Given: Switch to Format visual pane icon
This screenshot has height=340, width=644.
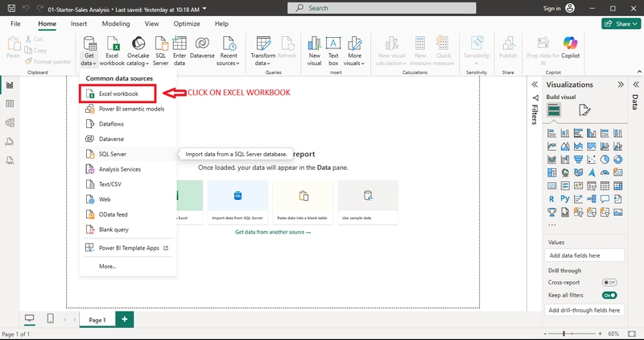Looking at the screenshot, I should [x=584, y=110].
